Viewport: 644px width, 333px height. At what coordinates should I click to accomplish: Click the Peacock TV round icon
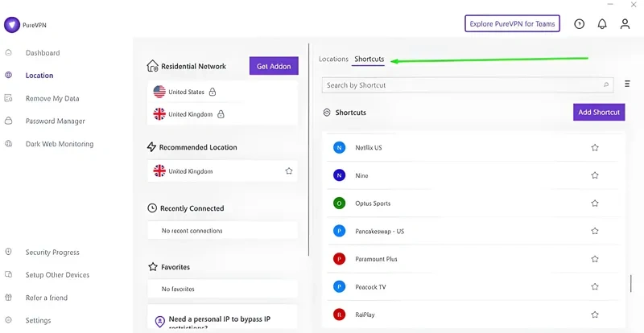point(339,286)
